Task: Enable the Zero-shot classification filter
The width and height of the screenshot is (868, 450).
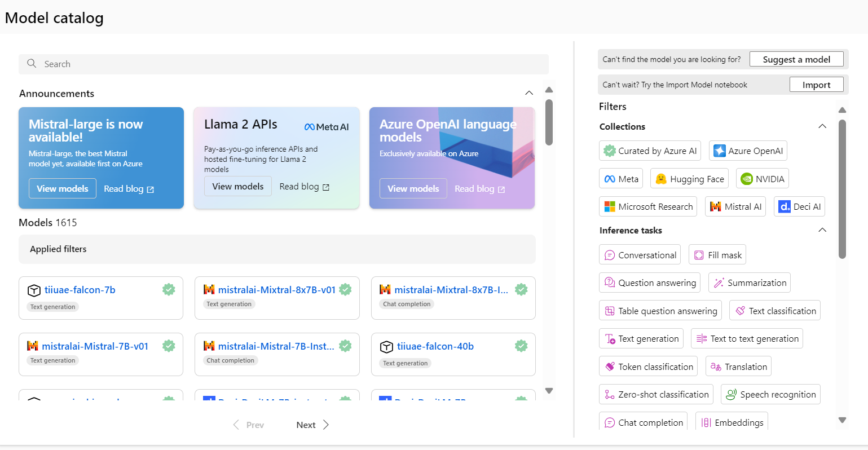Action: coord(656,394)
